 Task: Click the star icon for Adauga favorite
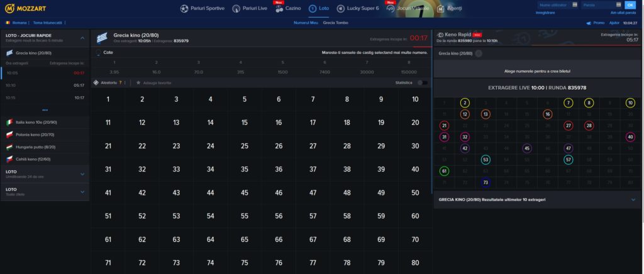[x=138, y=82]
